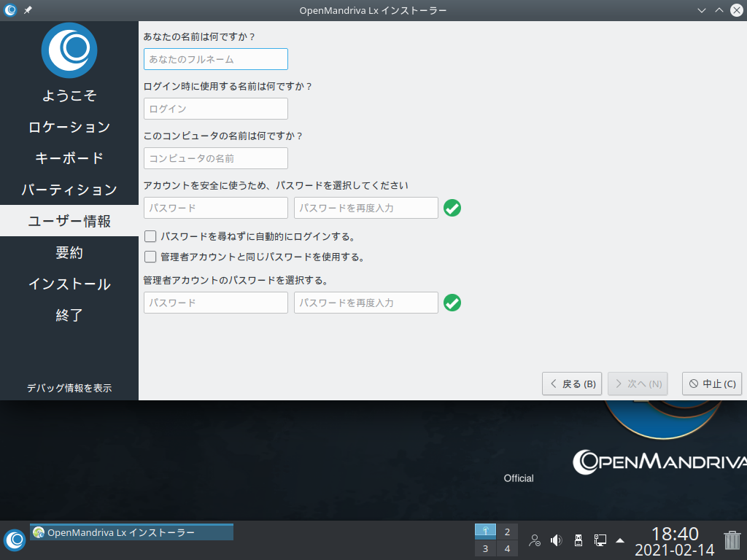Click the 中止 (C) cancel button

click(712, 384)
